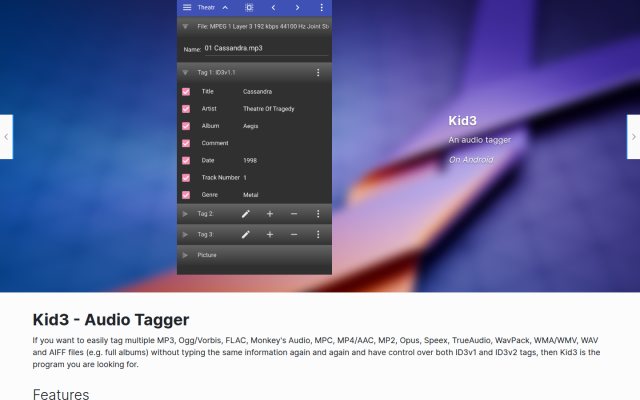Go to next file with right arrow
This screenshot has width=640, height=400.
tap(297, 7)
